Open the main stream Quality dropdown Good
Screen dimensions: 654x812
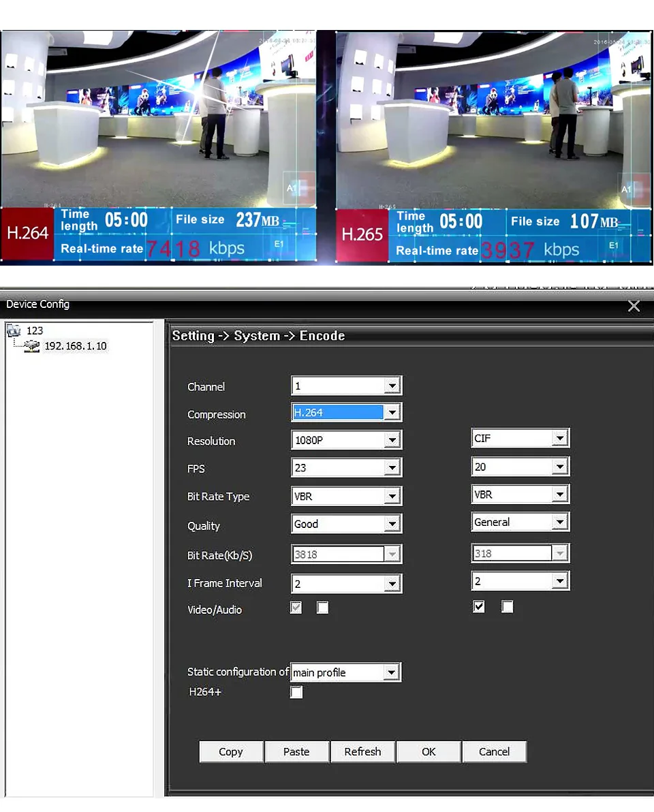click(x=347, y=524)
